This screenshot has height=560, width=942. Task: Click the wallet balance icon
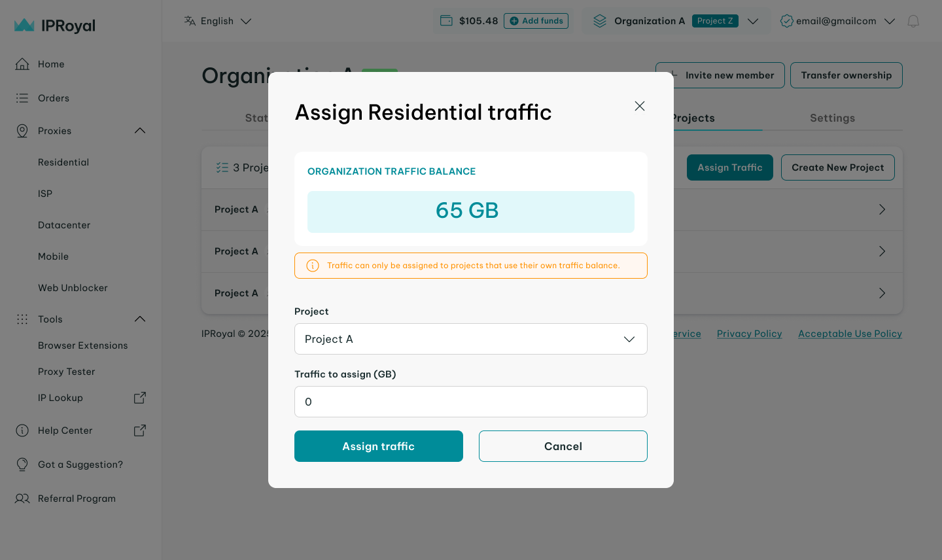coord(446,21)
